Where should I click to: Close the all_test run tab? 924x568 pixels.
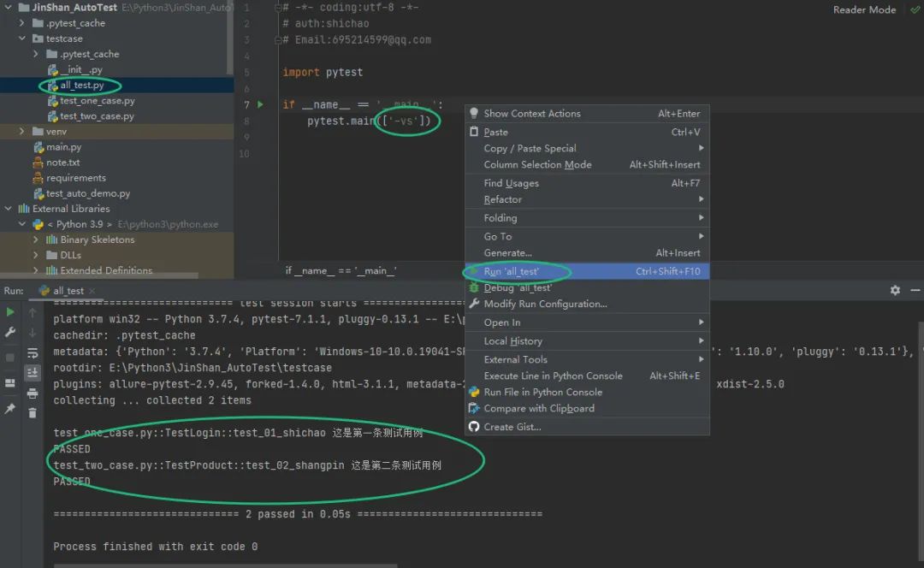(x=92, y=291)
